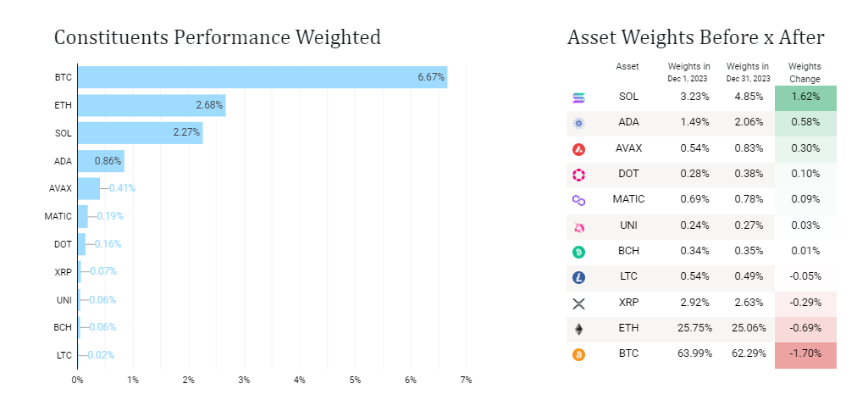
Task: Click the Asset column header
Action: pyautogui.click(x=628, y=66)
